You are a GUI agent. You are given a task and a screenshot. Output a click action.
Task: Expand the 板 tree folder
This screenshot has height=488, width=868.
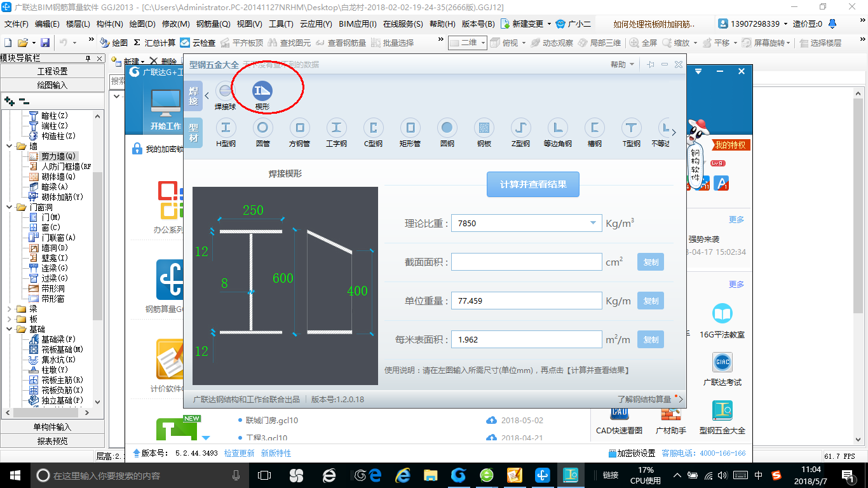pos(10,319)
